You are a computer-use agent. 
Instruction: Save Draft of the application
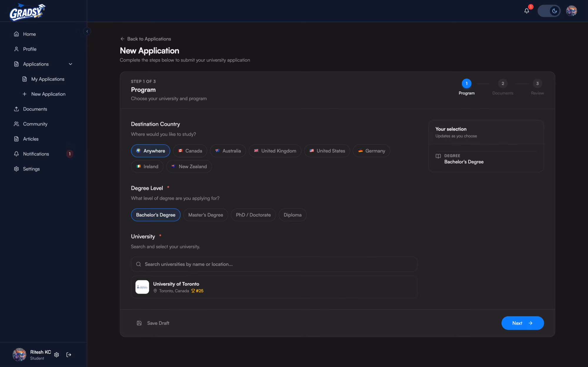click(153, 323)
